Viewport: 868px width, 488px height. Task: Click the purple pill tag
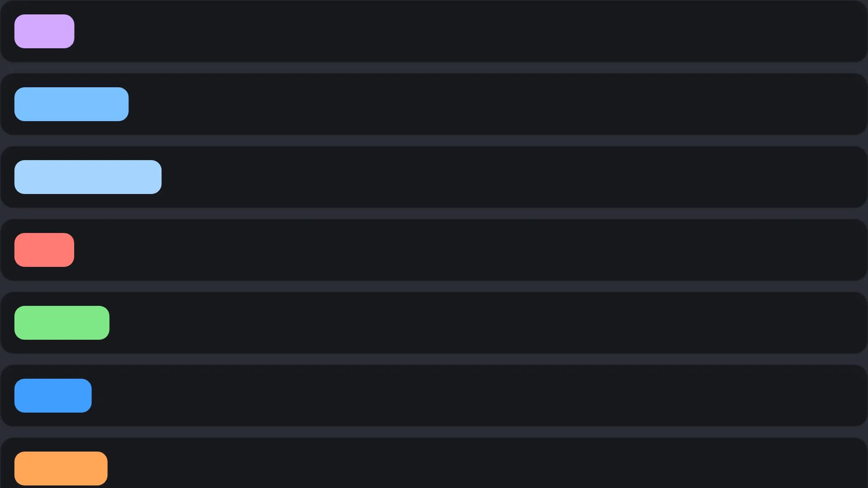tap(45, 31)
